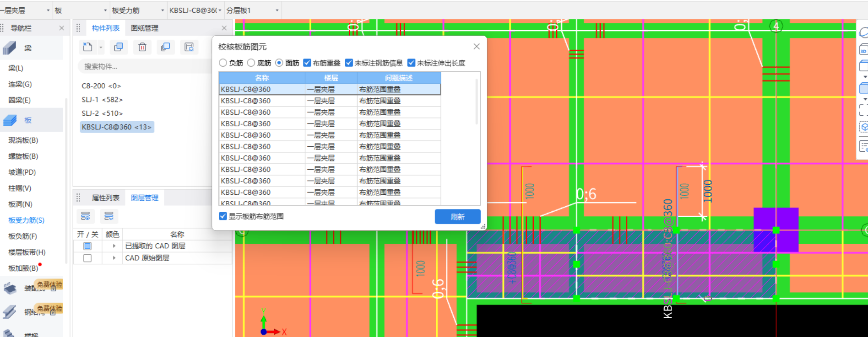This screenshot has width=868, height=337.
Task: Click the copy component icon
Action: coord(119,47)
